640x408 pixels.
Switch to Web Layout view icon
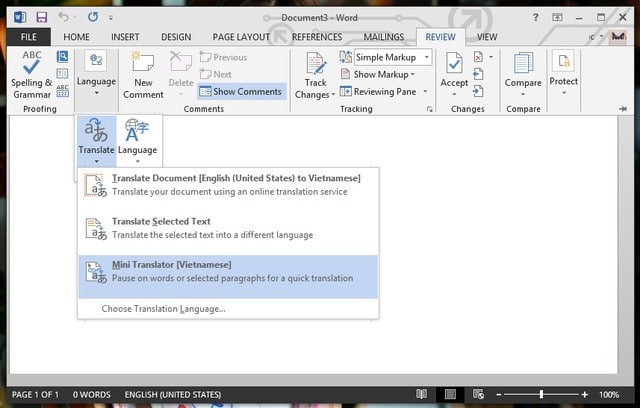coord(478,394)
